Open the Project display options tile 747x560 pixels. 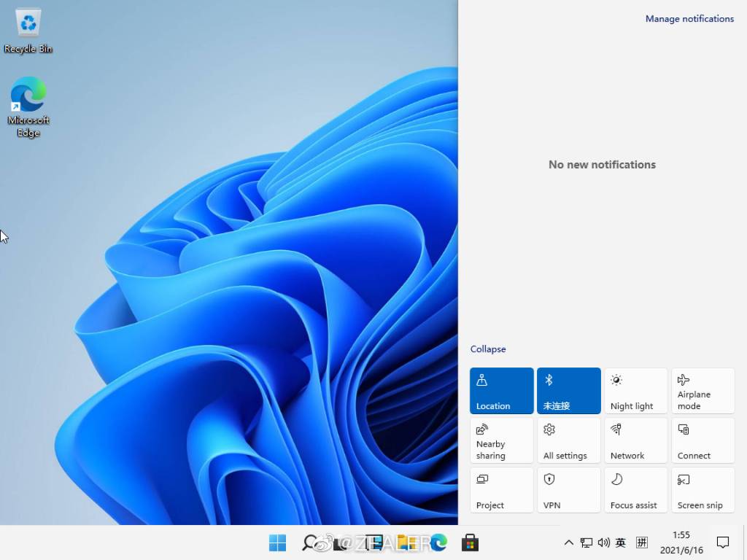coord(502,490)
